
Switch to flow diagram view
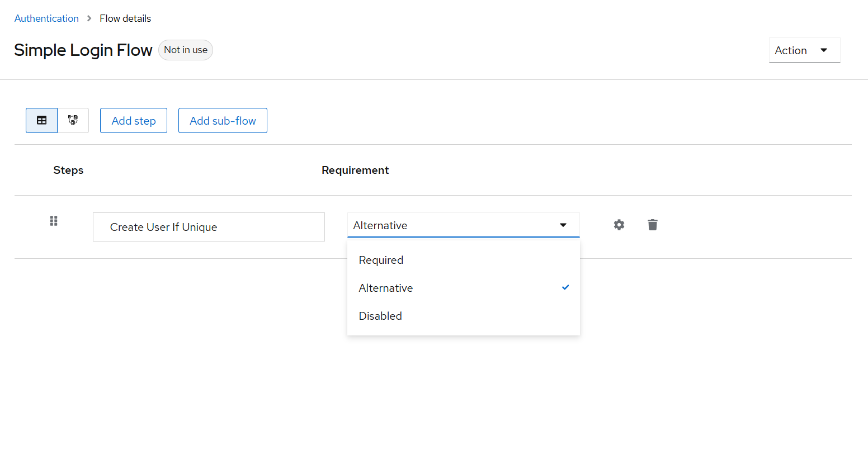click(x=73, y=120)
